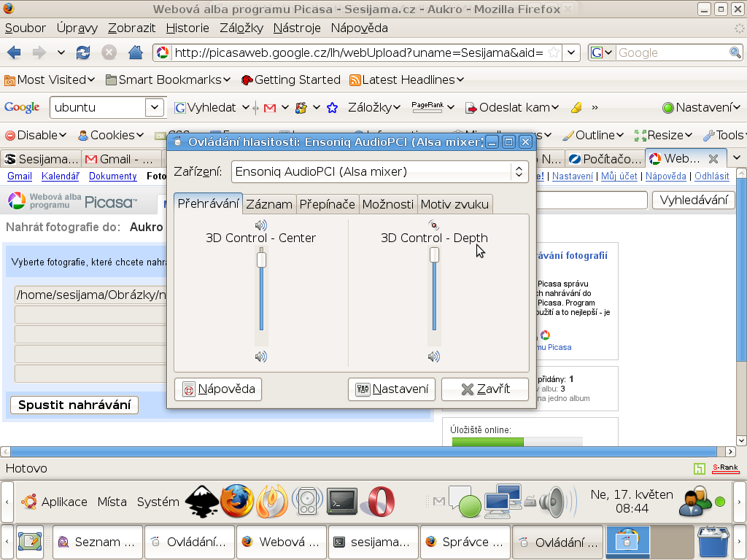Click the green status bar icon beside S-Rank
This screenshot has height=560, width=747.
tap(700, 469)
